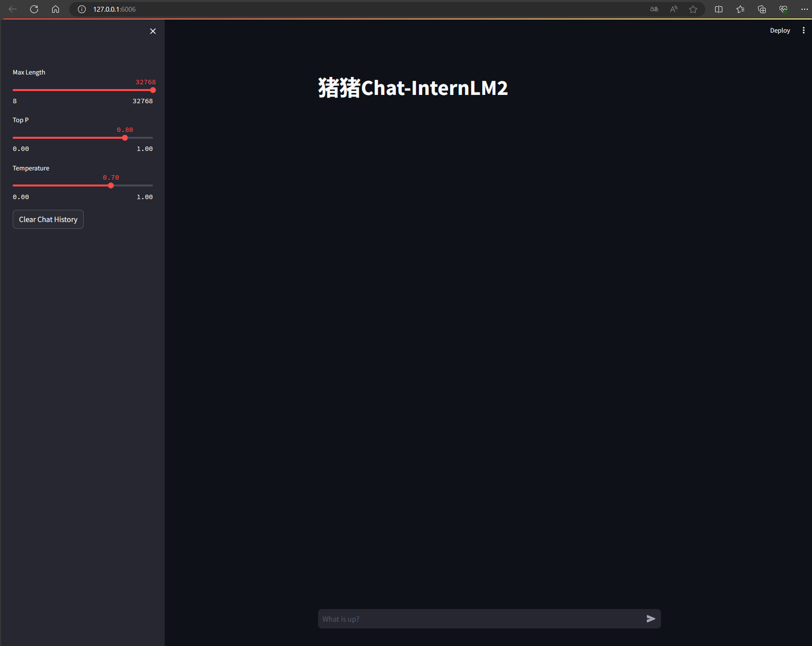The width and height of the screenshot is (812, 646).
Task: Click the 猪猪Chat-InternLM2 page title
Action: pyautogui.click(x=413, y=88)
